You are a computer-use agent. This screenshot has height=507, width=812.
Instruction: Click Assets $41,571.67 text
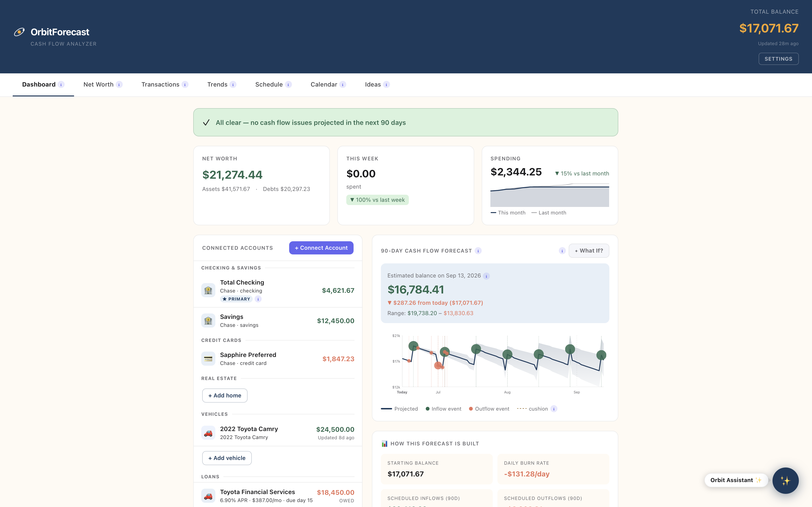[x=226, y=189]
